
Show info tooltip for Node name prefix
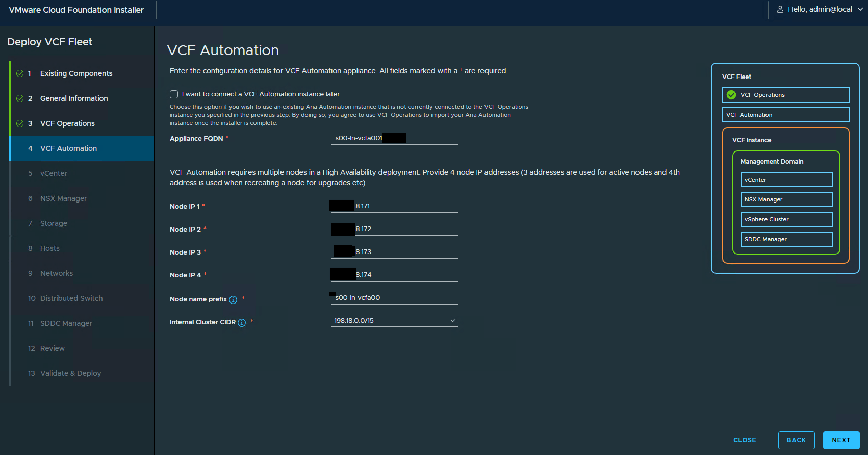(x=233, y=300)
